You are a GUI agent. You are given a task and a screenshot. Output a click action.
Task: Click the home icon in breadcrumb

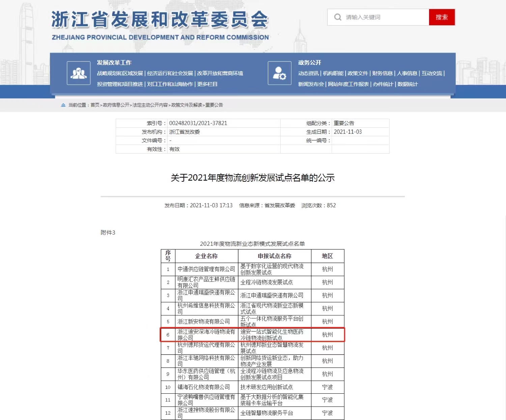tap(63, 105)
